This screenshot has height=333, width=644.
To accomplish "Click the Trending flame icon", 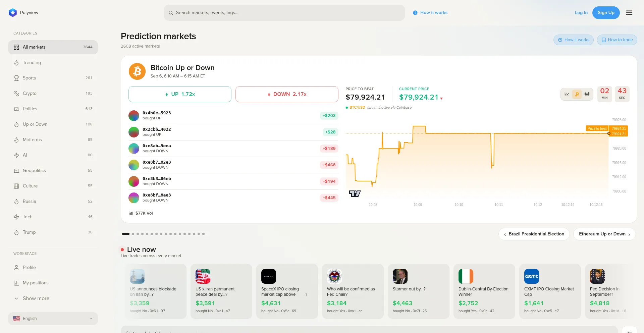I will coord(16,63).
